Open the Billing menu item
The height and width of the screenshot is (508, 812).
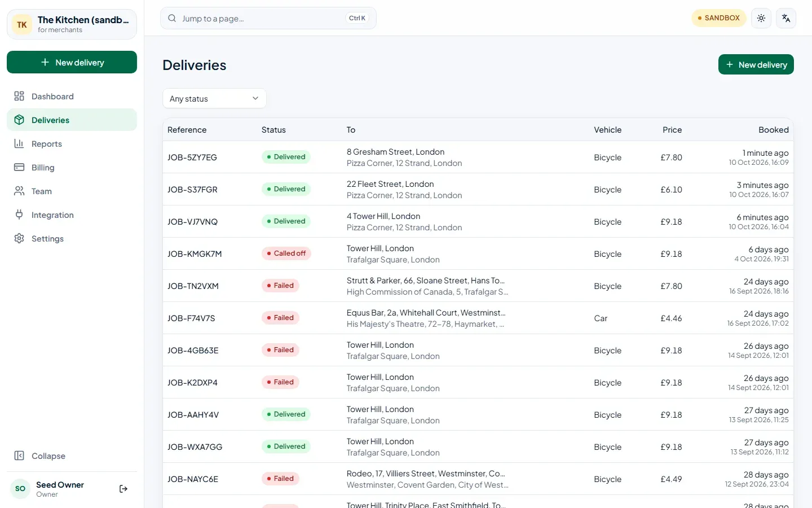pos(72,167)
